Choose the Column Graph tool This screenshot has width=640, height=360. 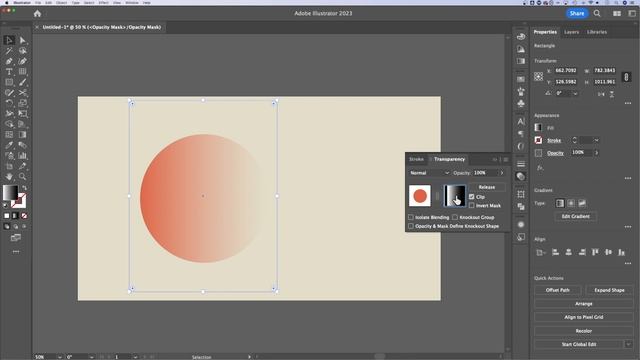click(22, 156)
